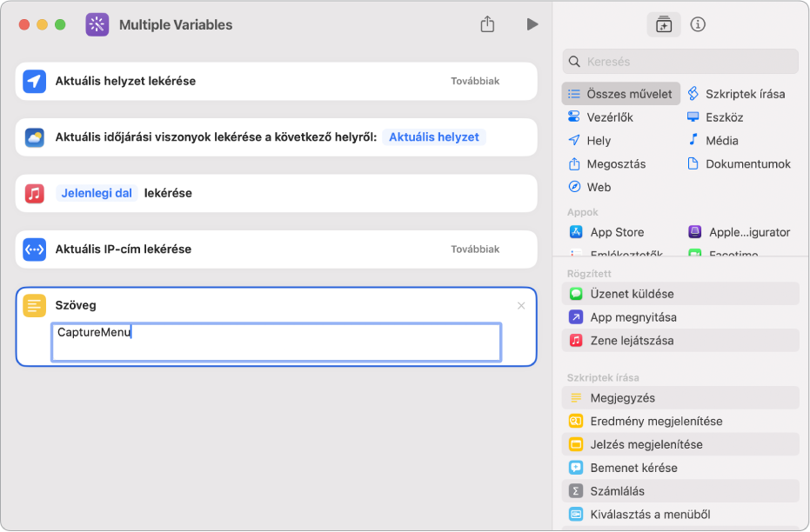Click the Multiple Variables shortcut icon
Screen dimensions: 810x532
pyautogui.click(x=97, y=24)
